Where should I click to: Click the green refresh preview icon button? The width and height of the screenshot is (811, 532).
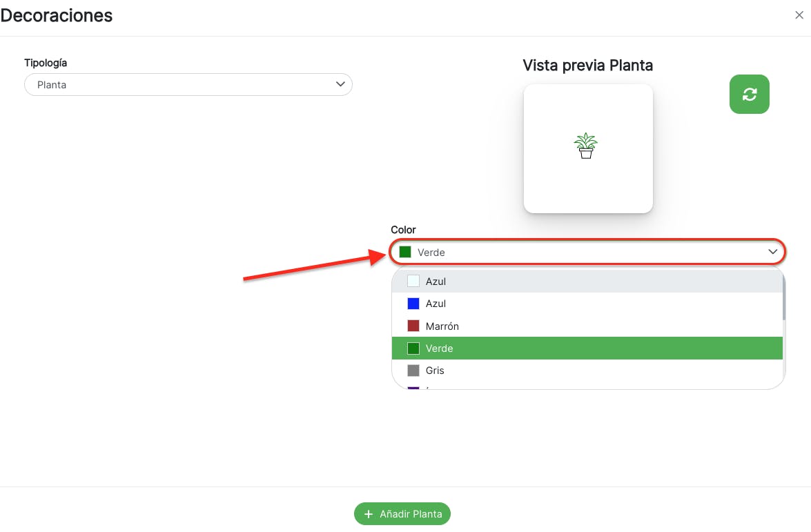point(749,95)
